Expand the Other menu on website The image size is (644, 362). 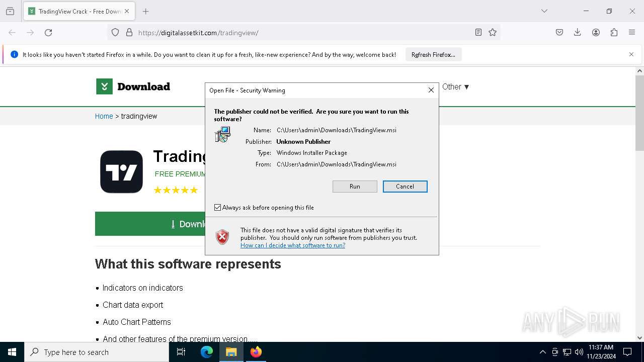456,87
